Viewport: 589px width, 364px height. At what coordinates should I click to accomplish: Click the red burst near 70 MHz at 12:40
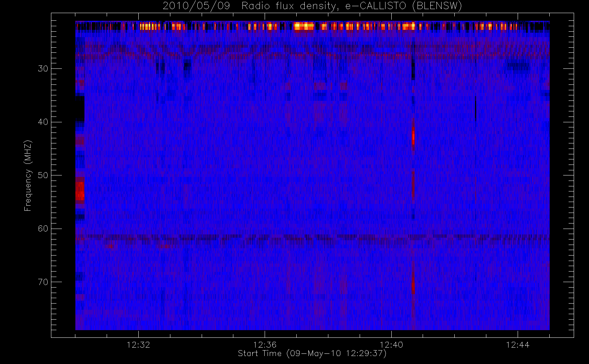[x=413, y=284]
